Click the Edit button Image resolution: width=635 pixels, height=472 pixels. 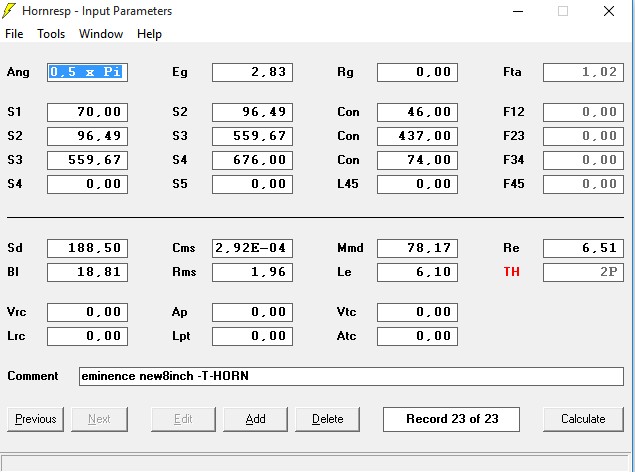pos(183,419)
